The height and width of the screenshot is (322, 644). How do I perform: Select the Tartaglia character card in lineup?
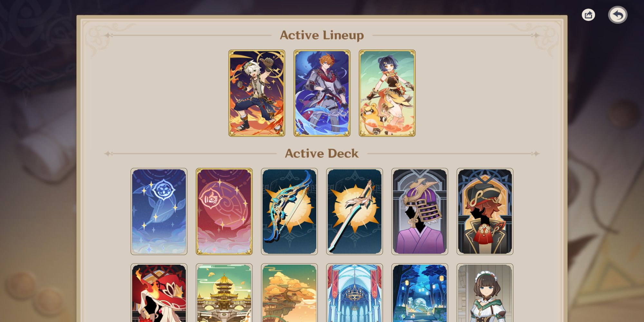point(322,93)
